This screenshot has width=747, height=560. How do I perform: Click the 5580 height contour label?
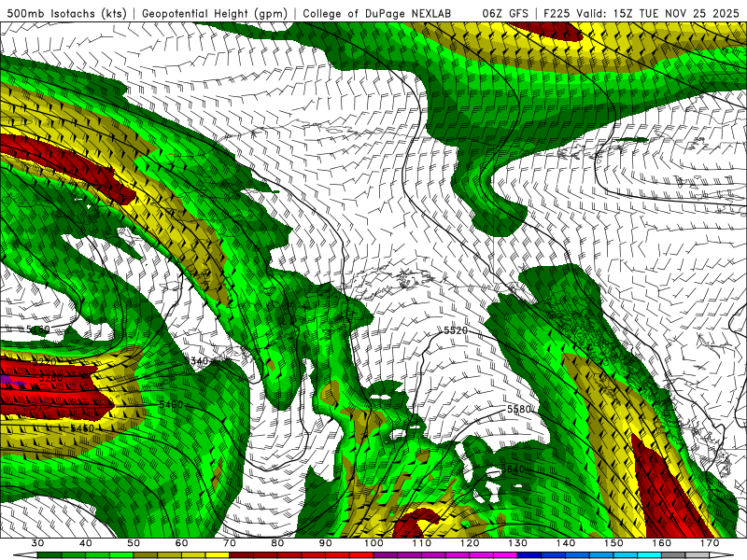(519, 409)
